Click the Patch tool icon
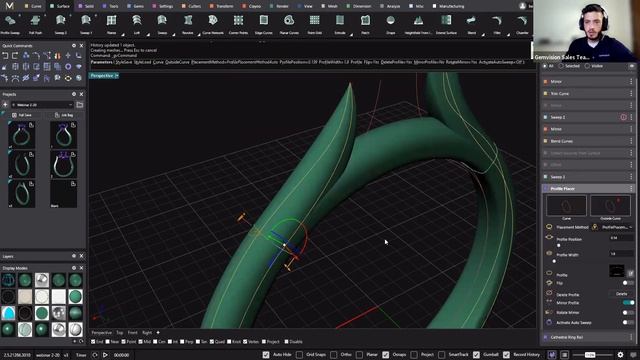The image size is (640, 360). (365, 20)
